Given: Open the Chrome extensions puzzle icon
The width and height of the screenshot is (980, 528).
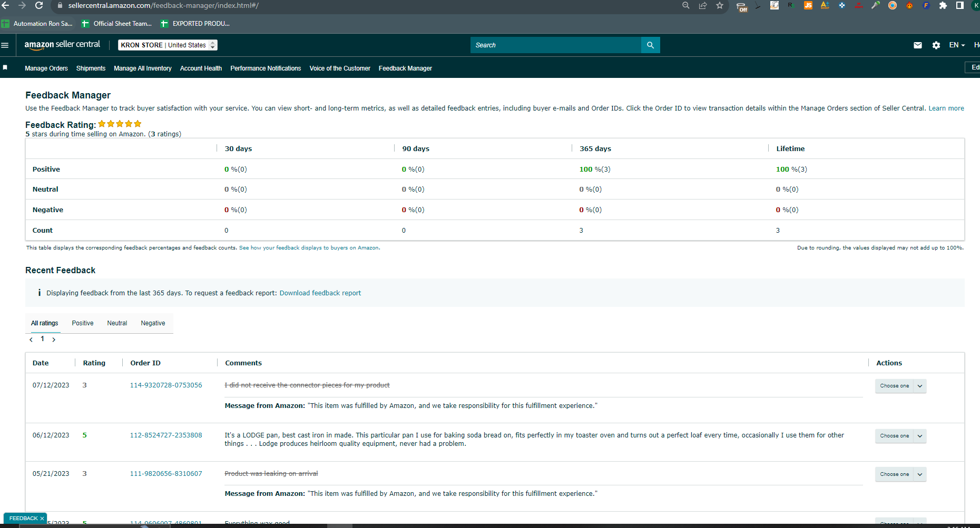Looking at the screenshot, I should tap(943, 5).
